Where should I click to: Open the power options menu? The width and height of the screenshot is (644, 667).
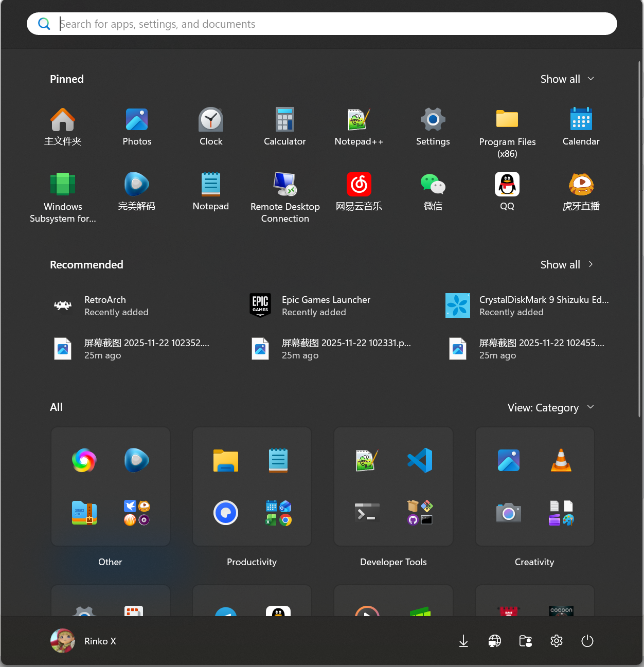click(587, 641)
